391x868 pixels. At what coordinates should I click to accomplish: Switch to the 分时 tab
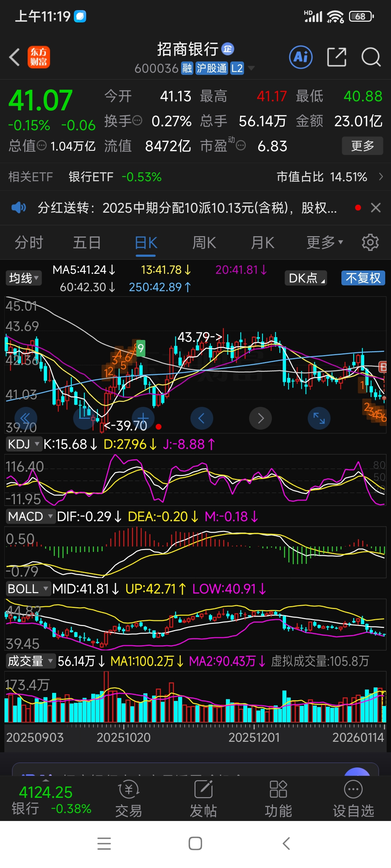coord(29,242)
